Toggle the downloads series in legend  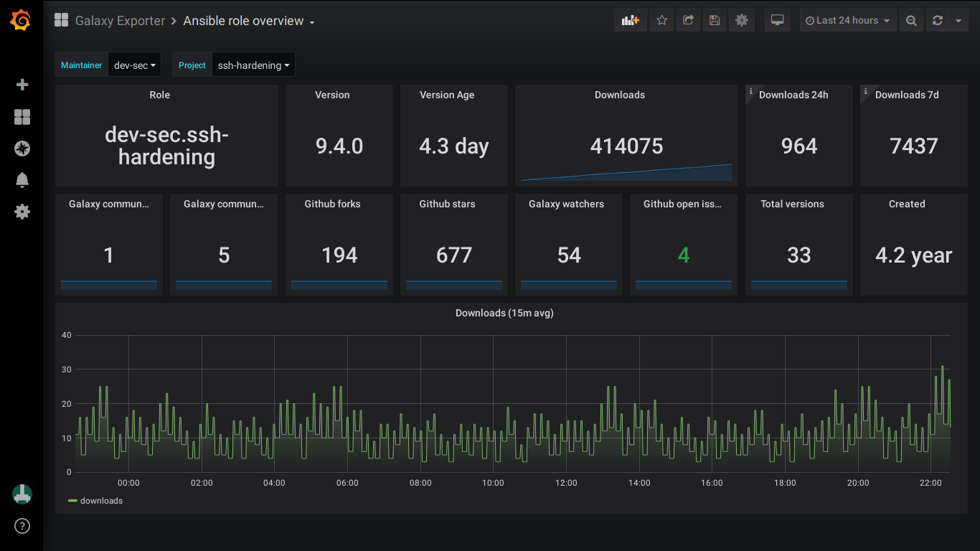pyautogui.click(x=101, y=501)
